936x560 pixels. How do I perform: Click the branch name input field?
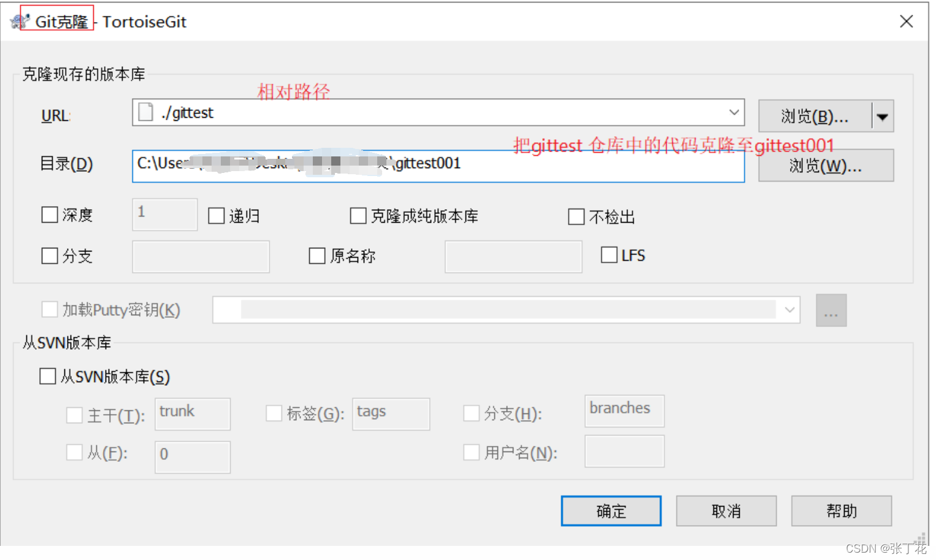click(x=201, y=256)
